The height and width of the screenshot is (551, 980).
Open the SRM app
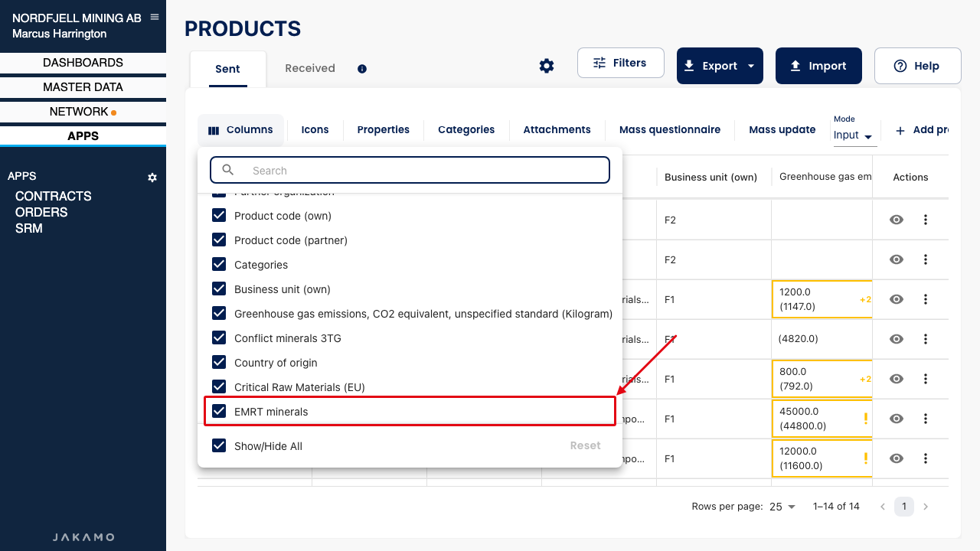[29, 228]
